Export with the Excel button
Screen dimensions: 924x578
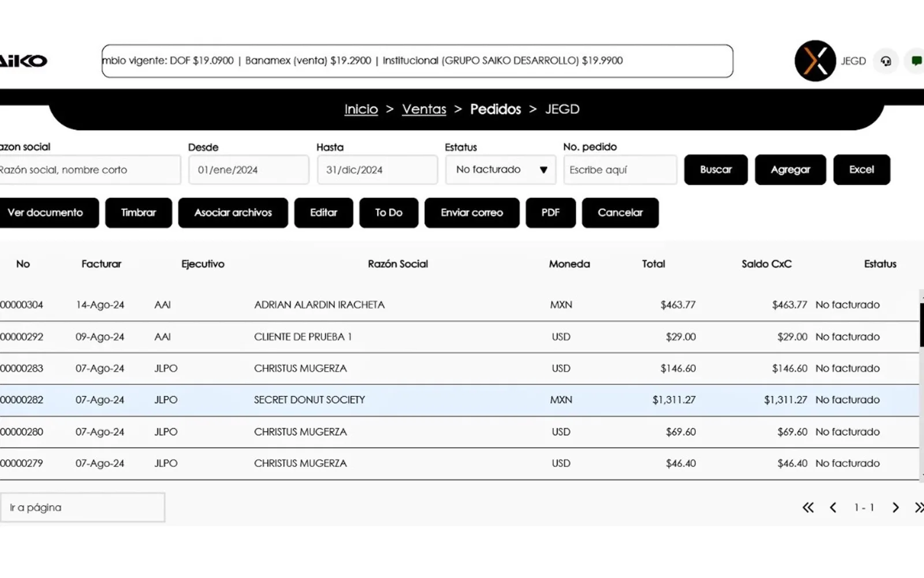pyautogui.click(x=861, y=169)
